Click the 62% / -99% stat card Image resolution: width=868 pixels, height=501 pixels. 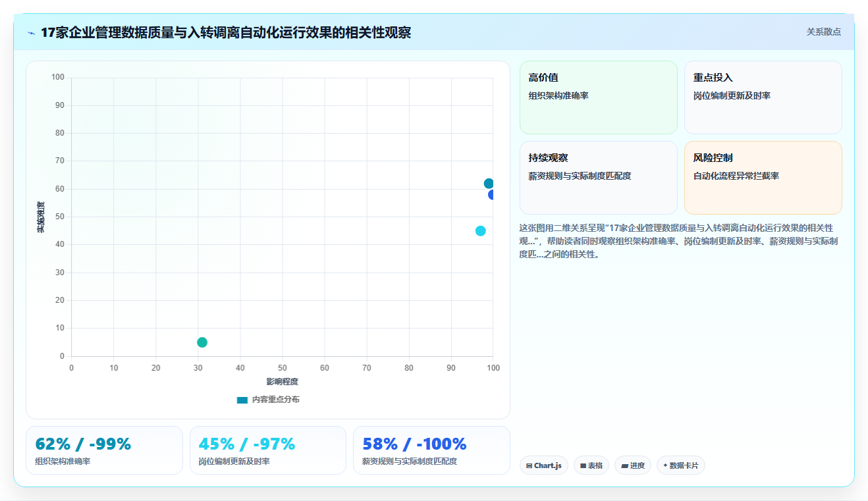(x=104, y=450)
